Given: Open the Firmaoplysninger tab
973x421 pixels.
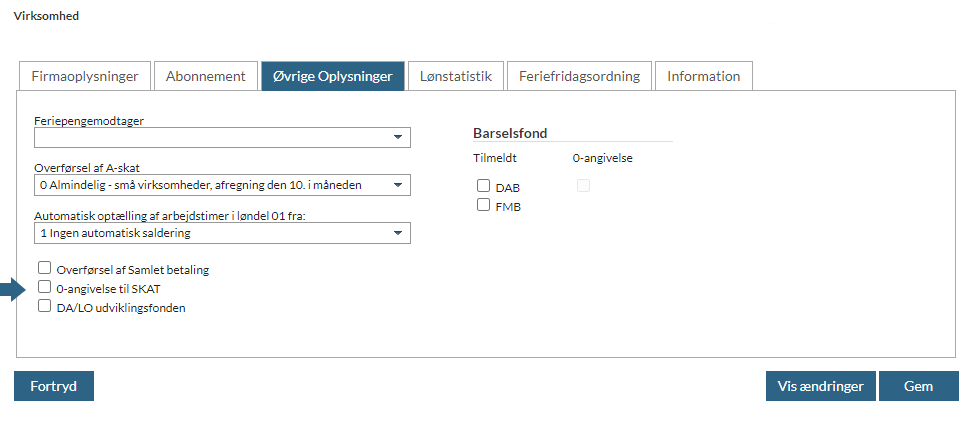Looking at the screenshot, I should pos(85,76).
